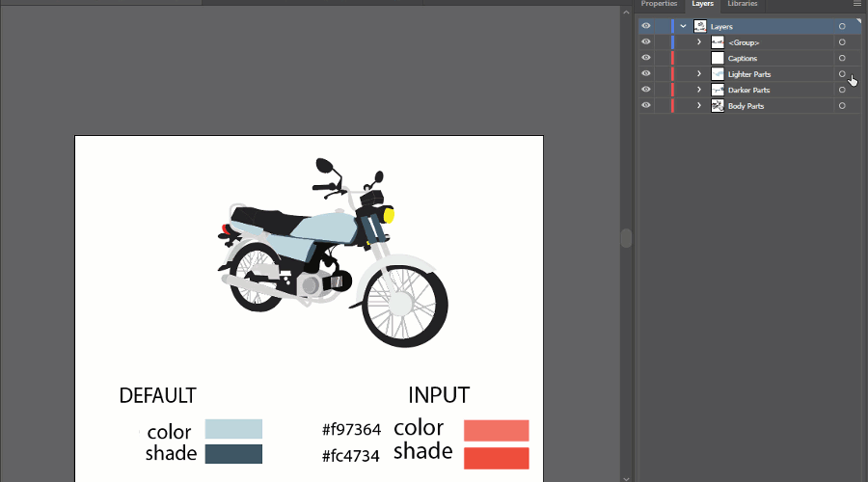
Task: Click the input salmon color swatch
Action: (x=496, y=431)
